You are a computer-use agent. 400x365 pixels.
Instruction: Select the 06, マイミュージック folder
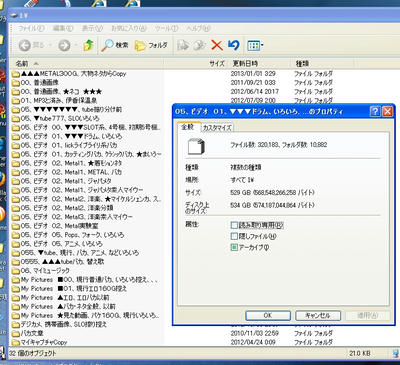[41, 271]
